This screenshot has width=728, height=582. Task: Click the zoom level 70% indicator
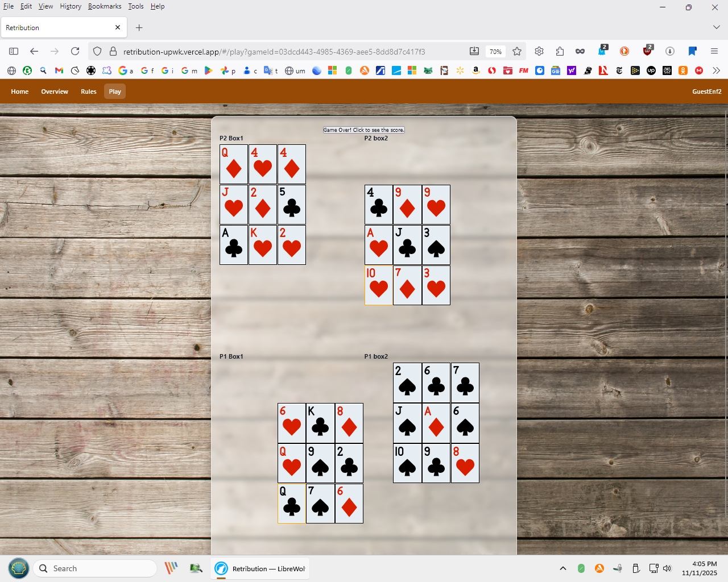(495, 51)
